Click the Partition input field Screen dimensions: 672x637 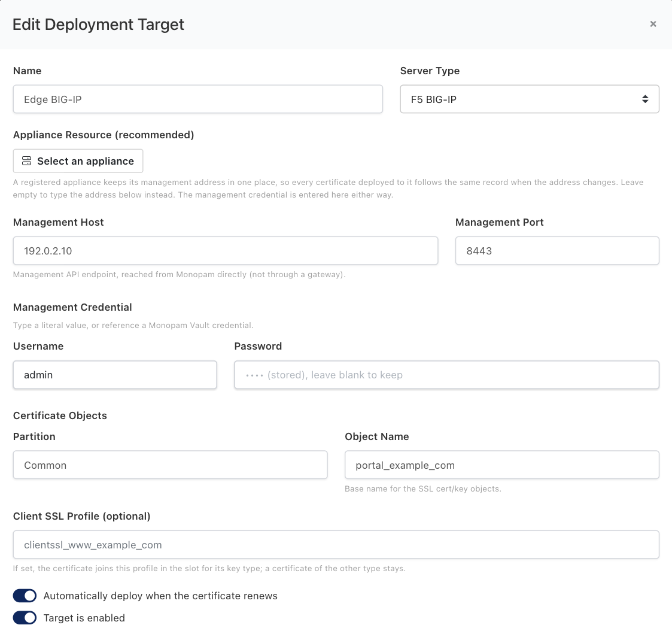click(170, 465)
